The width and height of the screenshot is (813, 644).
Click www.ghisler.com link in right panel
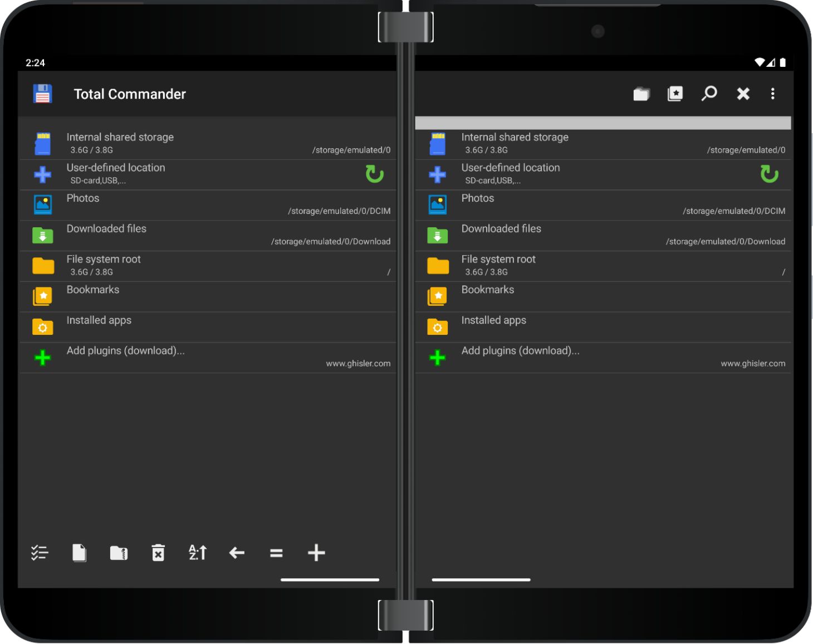[x=753, y=364]
